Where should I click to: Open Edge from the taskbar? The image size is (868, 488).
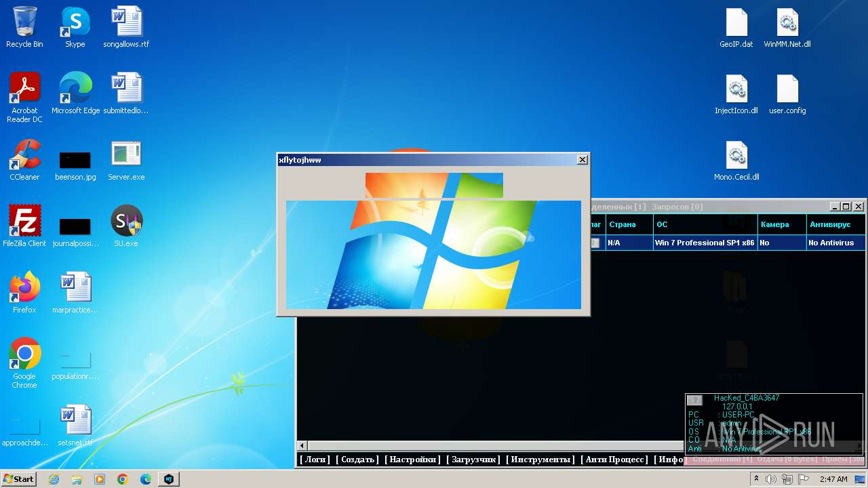coord(146,479)
